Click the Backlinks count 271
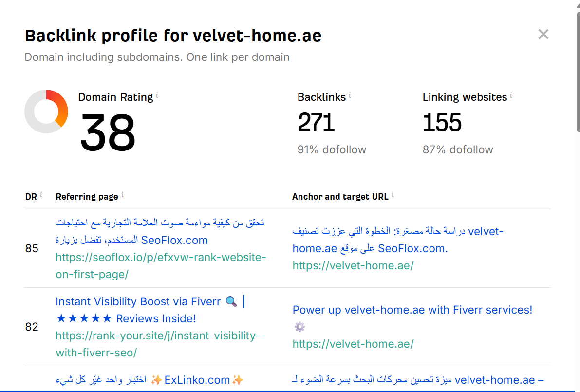 [316, 122]
